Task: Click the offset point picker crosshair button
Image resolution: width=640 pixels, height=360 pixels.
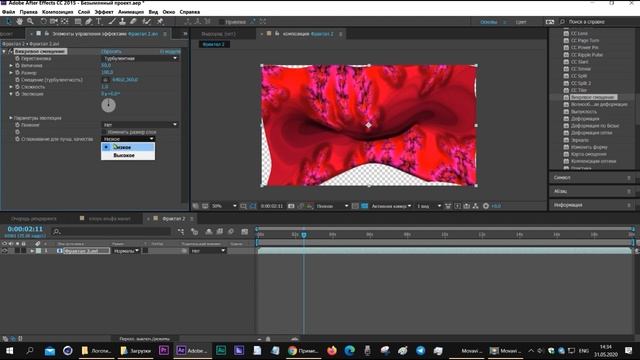Action: click(x=106, y=80)
